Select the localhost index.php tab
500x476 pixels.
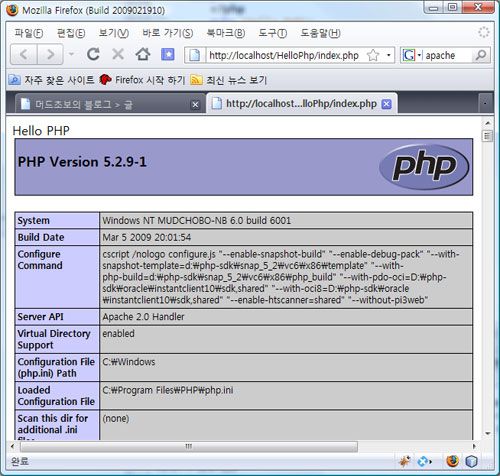(302, 104)
